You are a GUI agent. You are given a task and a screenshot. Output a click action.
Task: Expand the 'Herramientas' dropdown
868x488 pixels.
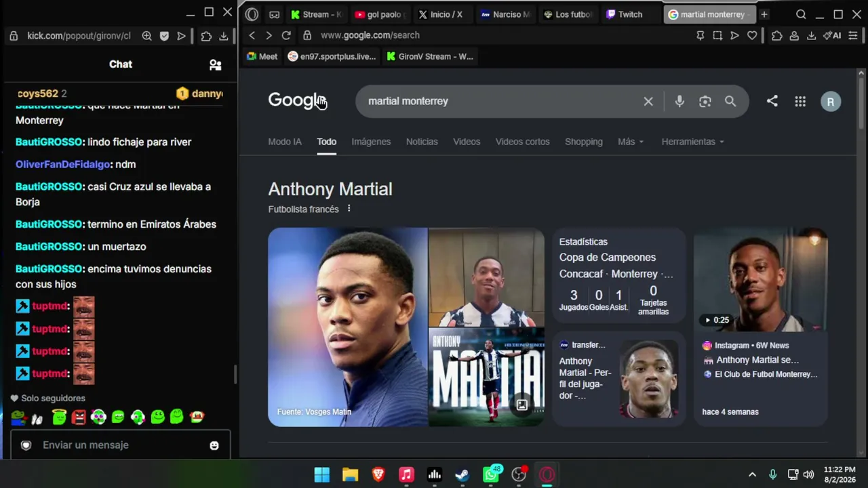(x=693, y=142)
